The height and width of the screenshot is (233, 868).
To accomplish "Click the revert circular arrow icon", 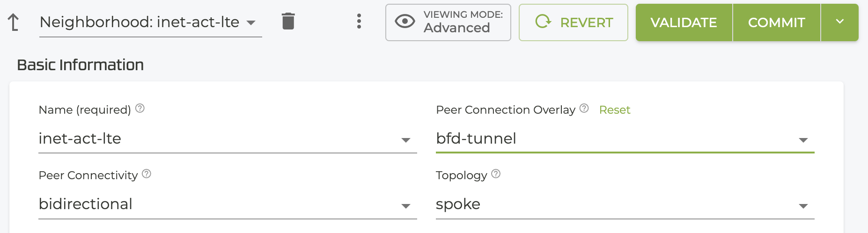I will [543, 22].
